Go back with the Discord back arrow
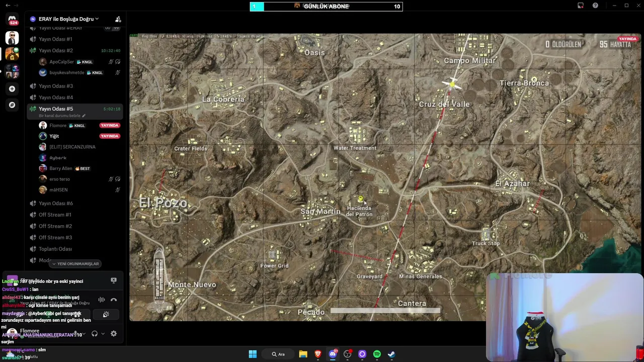This screenshot has height=362, width=644. [x=8, y=6]
